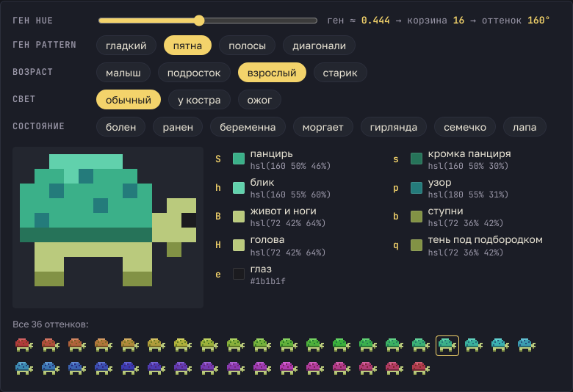Enable the 'гирлянда' state
The width and height of the screenshot is (573, 392).
(x=394, y=127)
